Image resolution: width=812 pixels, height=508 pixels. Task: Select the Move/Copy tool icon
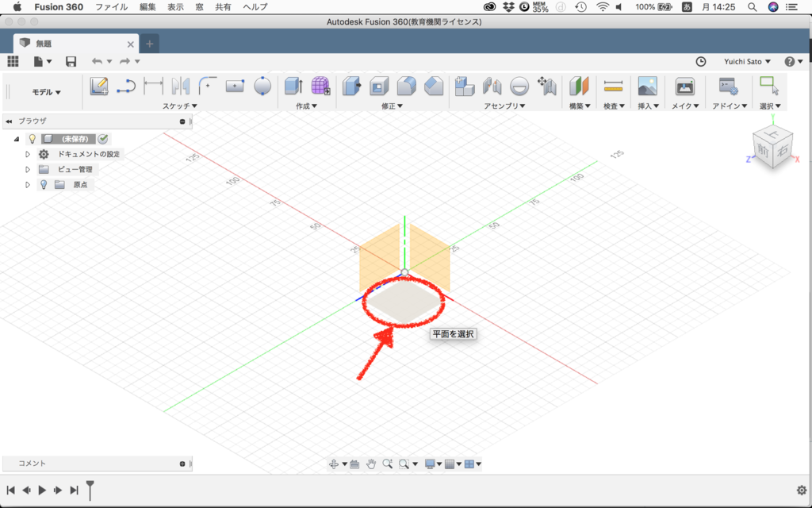point(547,86)
